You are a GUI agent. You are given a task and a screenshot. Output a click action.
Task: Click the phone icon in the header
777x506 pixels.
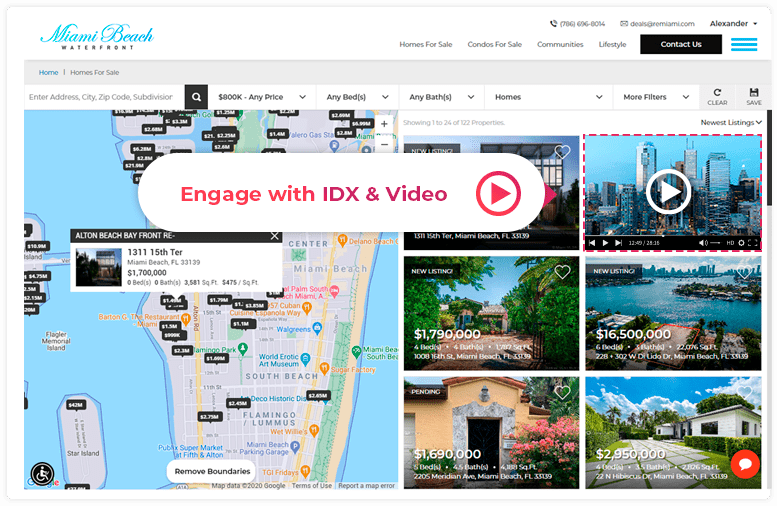pyautogui.click(x=553, y=24)
